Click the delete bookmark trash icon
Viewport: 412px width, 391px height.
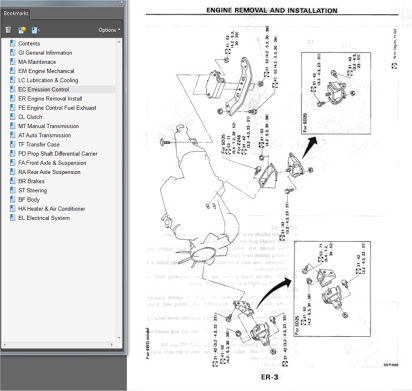tap(8, 30)
